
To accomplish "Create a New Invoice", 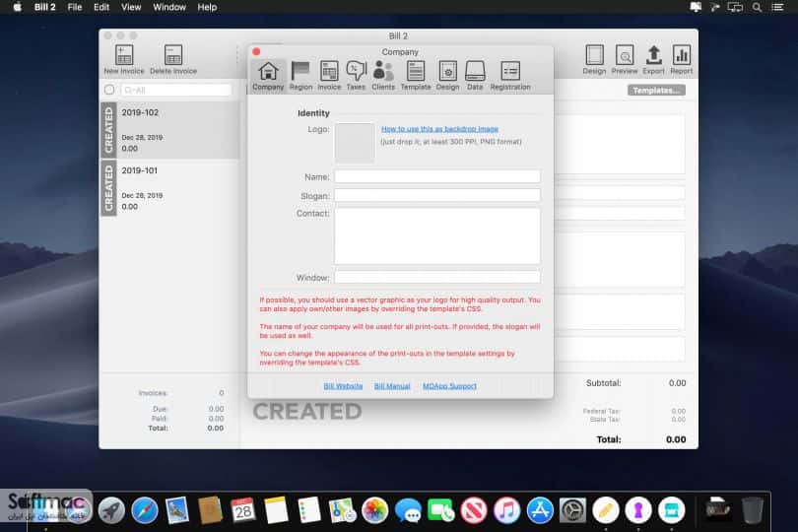I will 124,59.
